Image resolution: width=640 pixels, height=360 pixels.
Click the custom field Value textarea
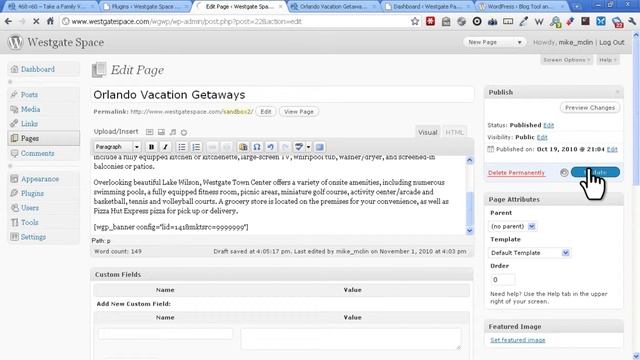point(351,338)
